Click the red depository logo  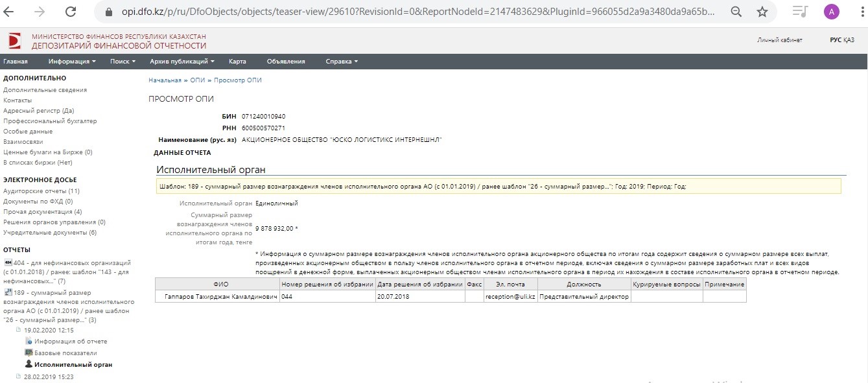click(14, 41)
